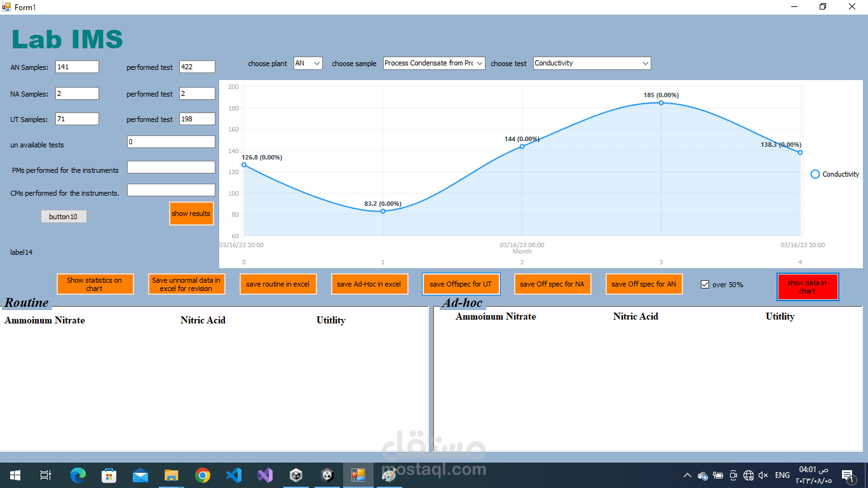Click Nitric Acid in the Routine panel
The image size is (868, 488).
(x=203, y=320)
